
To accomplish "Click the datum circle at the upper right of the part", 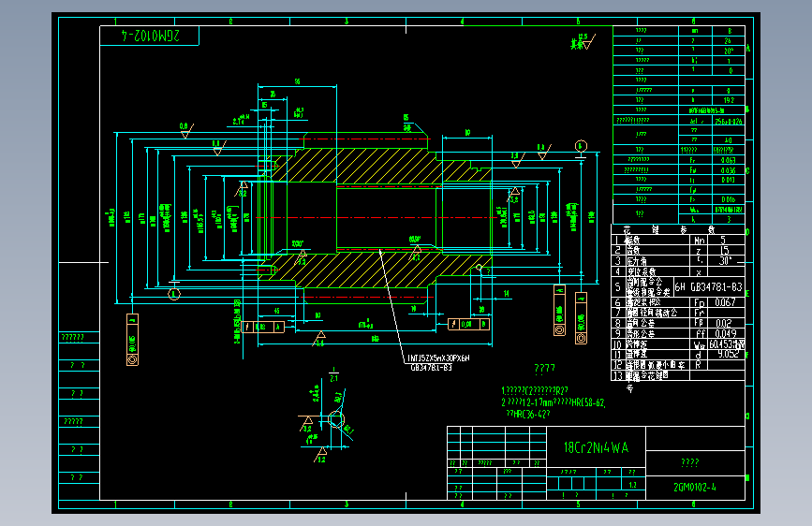I will click(581, 146).
